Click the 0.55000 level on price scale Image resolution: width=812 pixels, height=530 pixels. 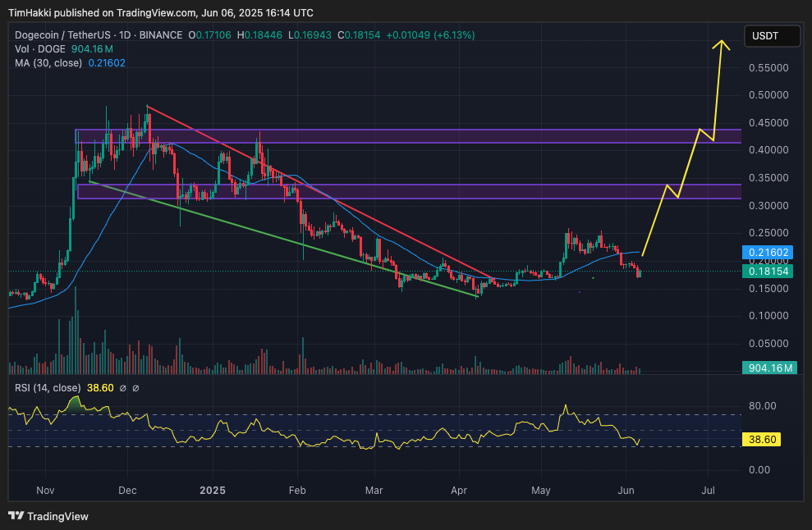(x=768, y=68)
